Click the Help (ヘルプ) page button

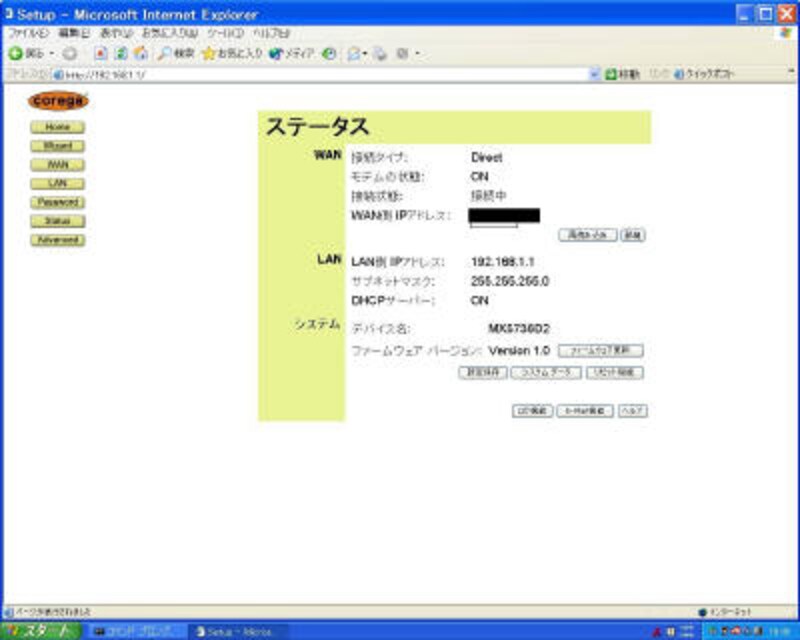point(633,411)
